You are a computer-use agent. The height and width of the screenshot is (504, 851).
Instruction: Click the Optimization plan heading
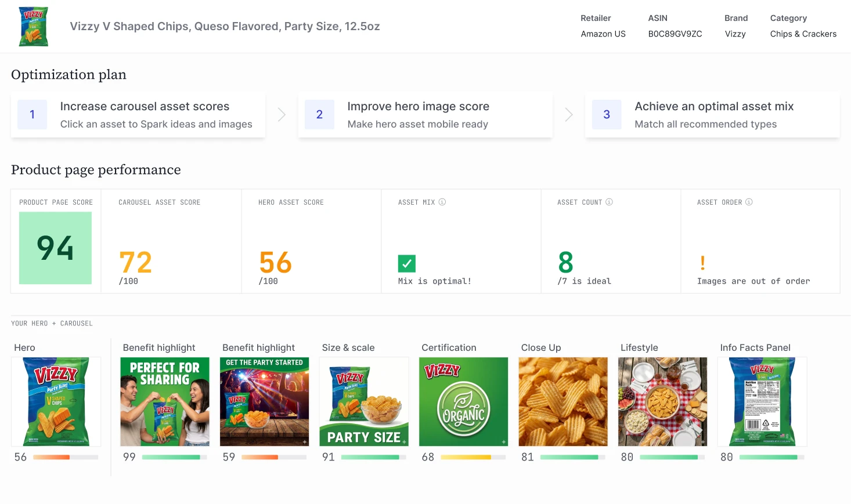point(68,75)
